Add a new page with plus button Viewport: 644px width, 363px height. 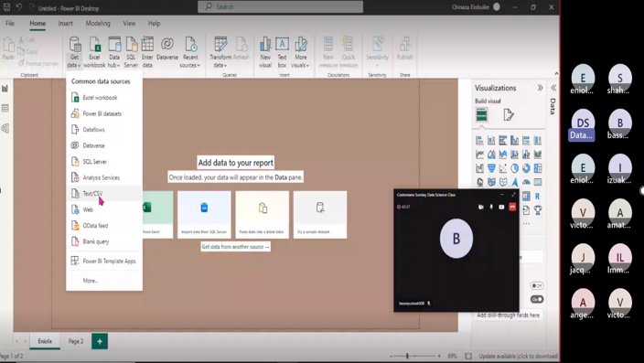100,341
